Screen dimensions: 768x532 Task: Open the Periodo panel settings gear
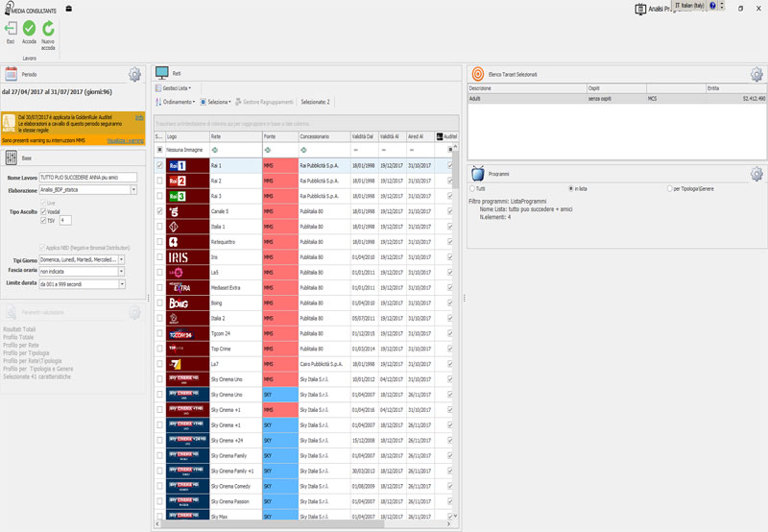click(135, 74)
